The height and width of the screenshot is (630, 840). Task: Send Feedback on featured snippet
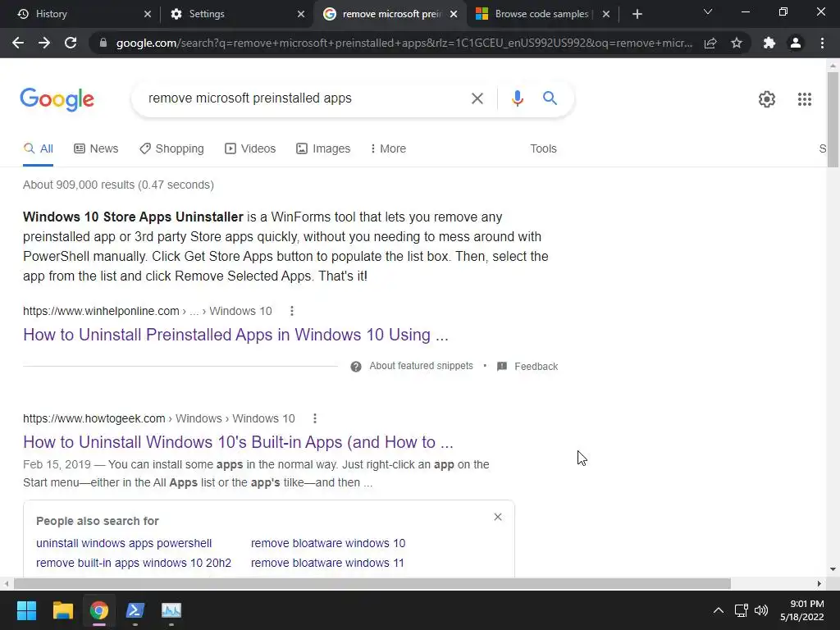[x=527, y=367]
